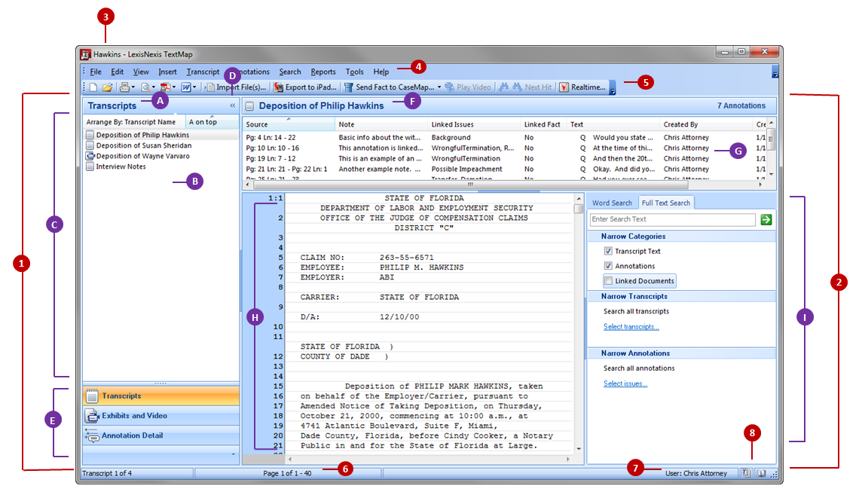Click the first binoculars Find icon

click(x=503, y=87)
